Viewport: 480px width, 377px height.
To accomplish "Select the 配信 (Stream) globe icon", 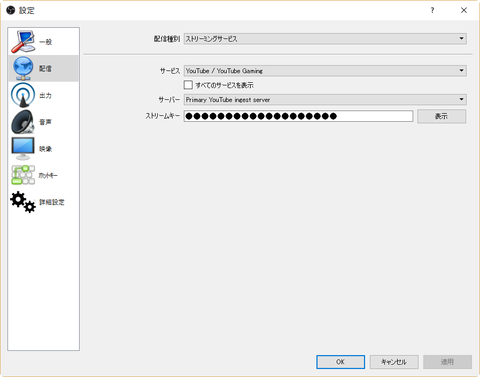I will (23, 68).
